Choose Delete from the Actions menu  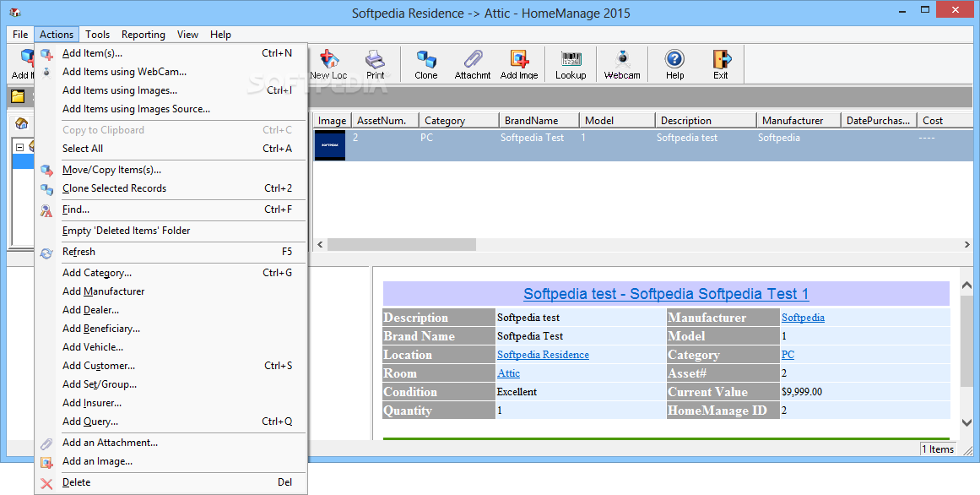pos(171,482)
